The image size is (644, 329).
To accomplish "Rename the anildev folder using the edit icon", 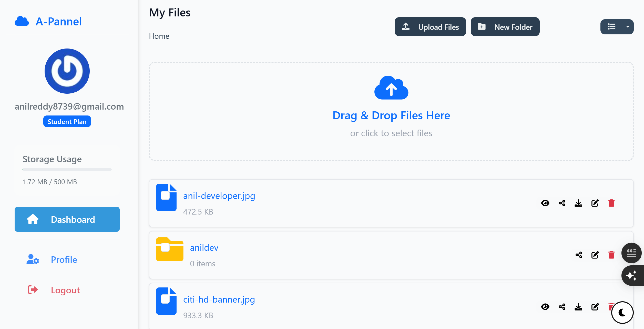I will [x=595, y=255].
